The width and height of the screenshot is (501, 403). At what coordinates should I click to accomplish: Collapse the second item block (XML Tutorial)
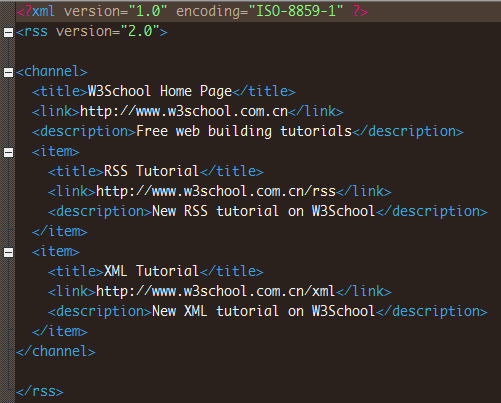[x=8, y=252]
